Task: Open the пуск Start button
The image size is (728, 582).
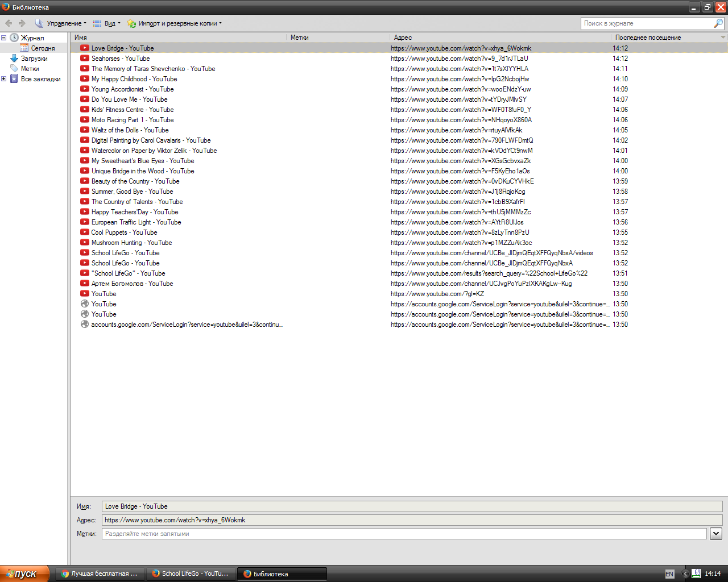Action: 24,573
